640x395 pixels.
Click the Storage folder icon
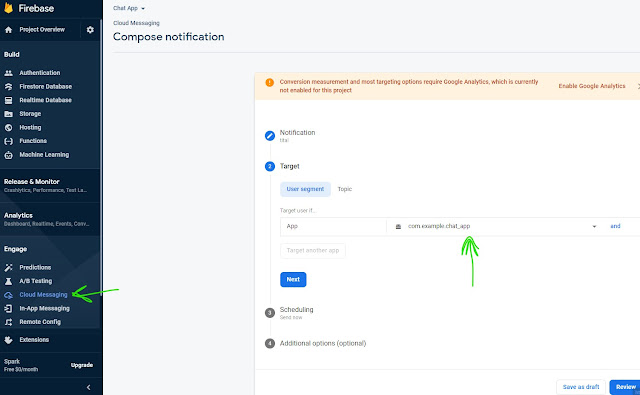pos(8,114)
